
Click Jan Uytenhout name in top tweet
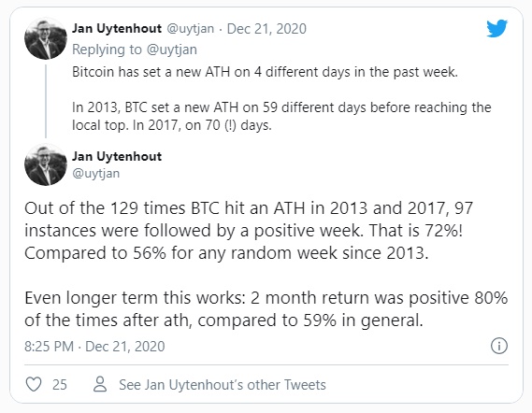117,28
